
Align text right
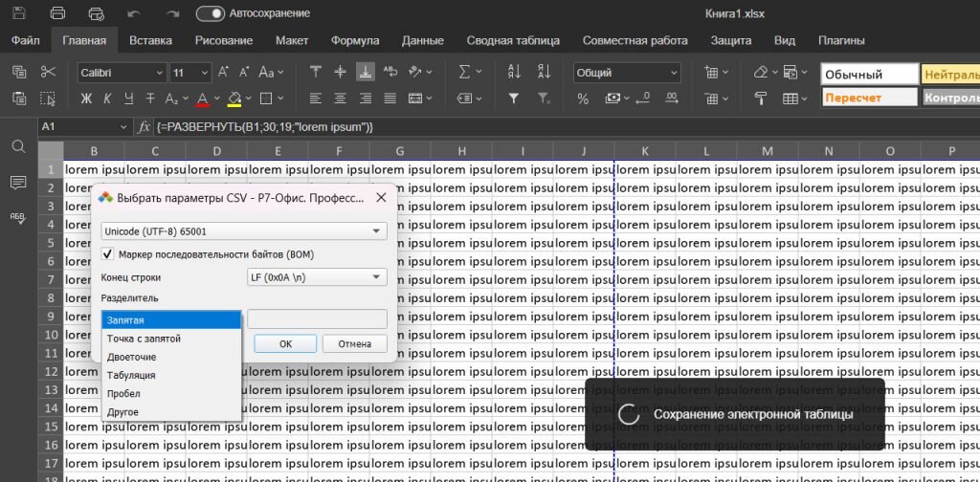[366, 99]
